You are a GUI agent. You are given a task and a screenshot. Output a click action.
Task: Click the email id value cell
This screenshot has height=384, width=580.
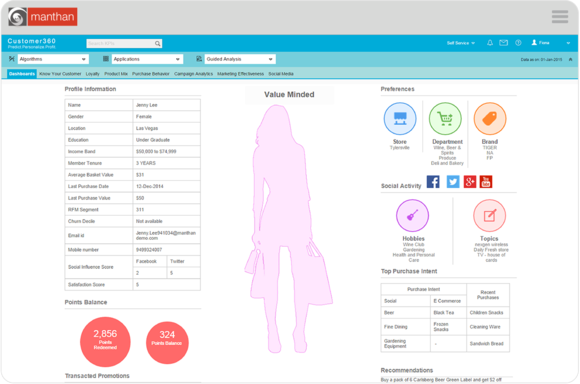[166, 235]
